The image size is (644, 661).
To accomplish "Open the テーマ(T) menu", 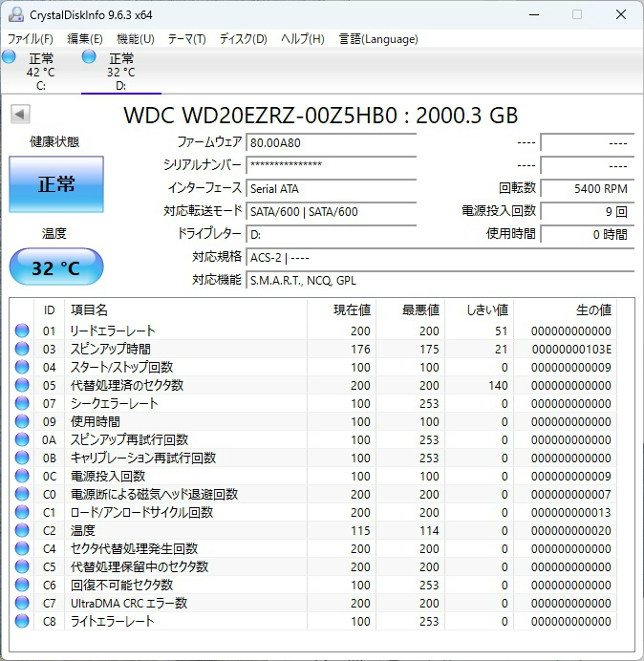I will pos(187,39).
